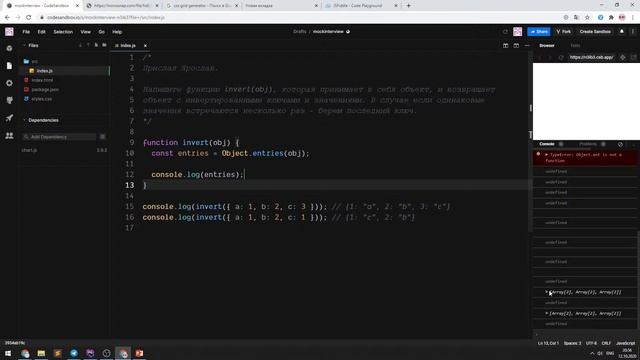Open the Deployment rocket sidebar icon

coord(9,118)
